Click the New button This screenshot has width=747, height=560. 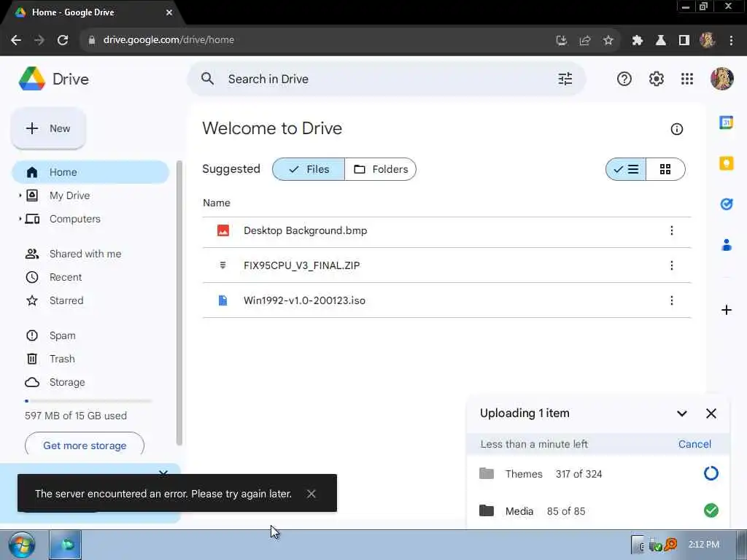49,128
